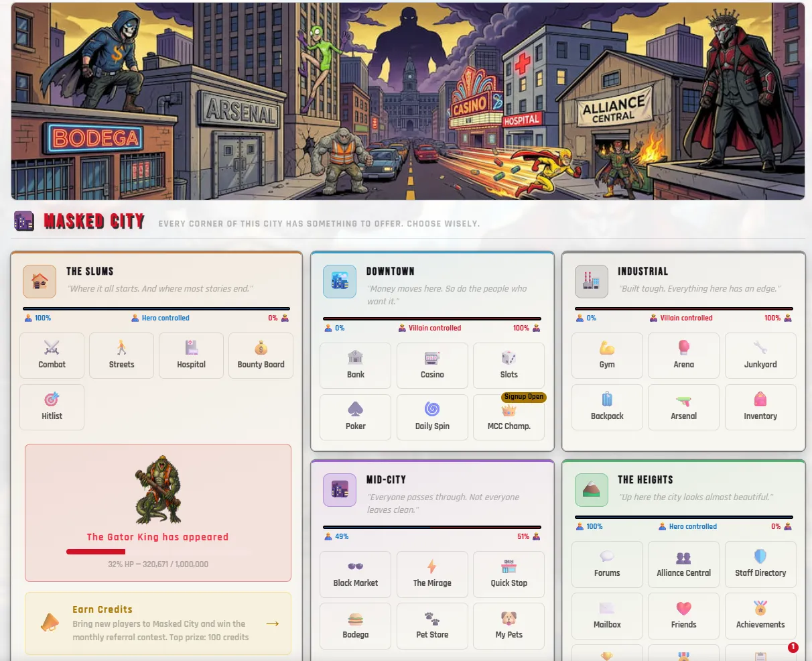This screenshot has height=661, width=812.
Task: Click Villain controlled label in Downtown
Action: pos(430,328)
